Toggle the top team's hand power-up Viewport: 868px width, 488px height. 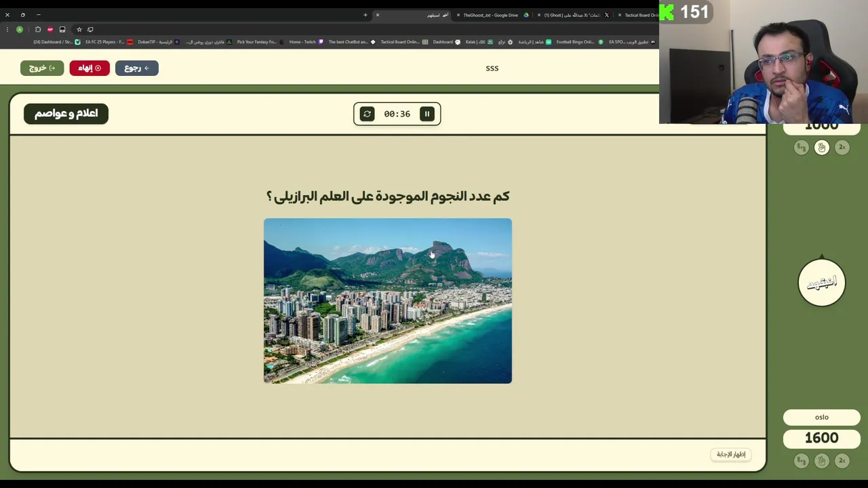822,147
